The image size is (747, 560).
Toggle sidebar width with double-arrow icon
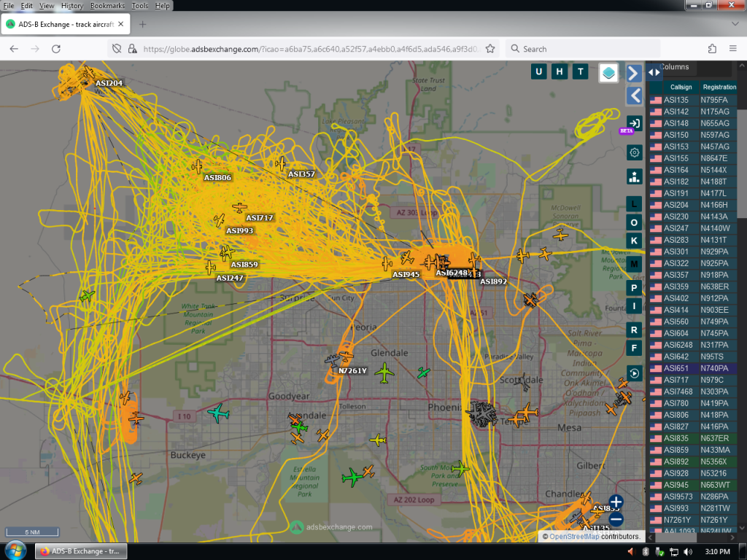click(654, 72)
